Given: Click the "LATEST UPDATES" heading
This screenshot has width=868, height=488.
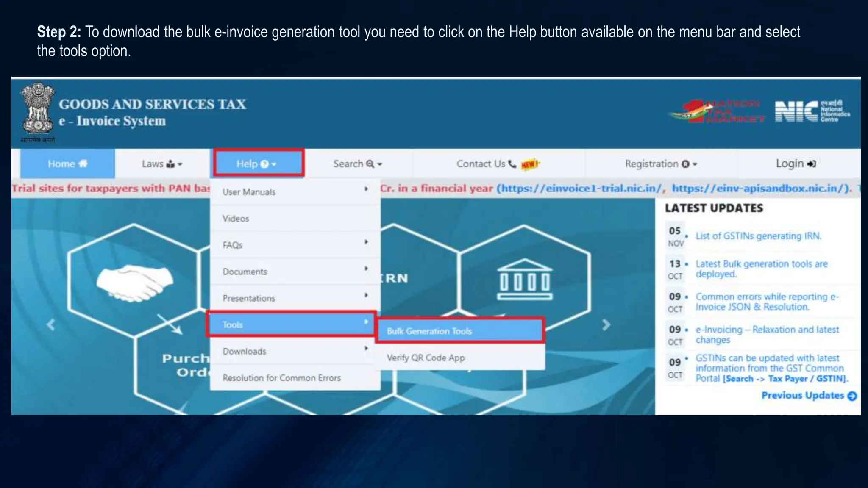Looking at the screenshot, I should point(714,208).
